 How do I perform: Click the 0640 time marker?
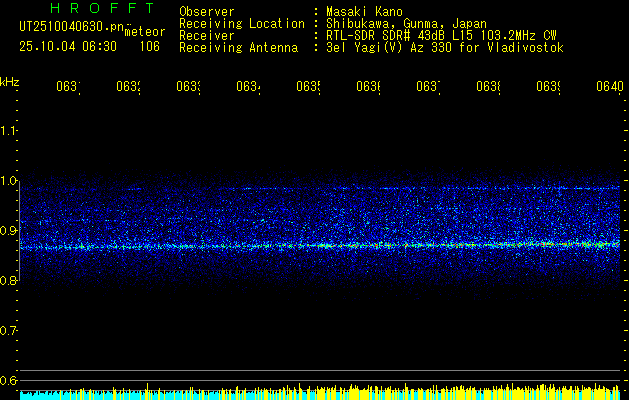coord(610,87)
